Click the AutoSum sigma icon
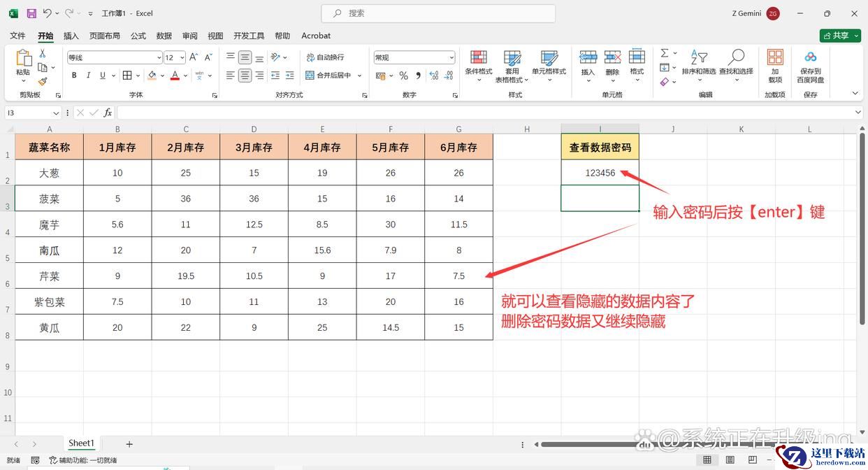The image size is (868, 470). (x=665, y=53)
